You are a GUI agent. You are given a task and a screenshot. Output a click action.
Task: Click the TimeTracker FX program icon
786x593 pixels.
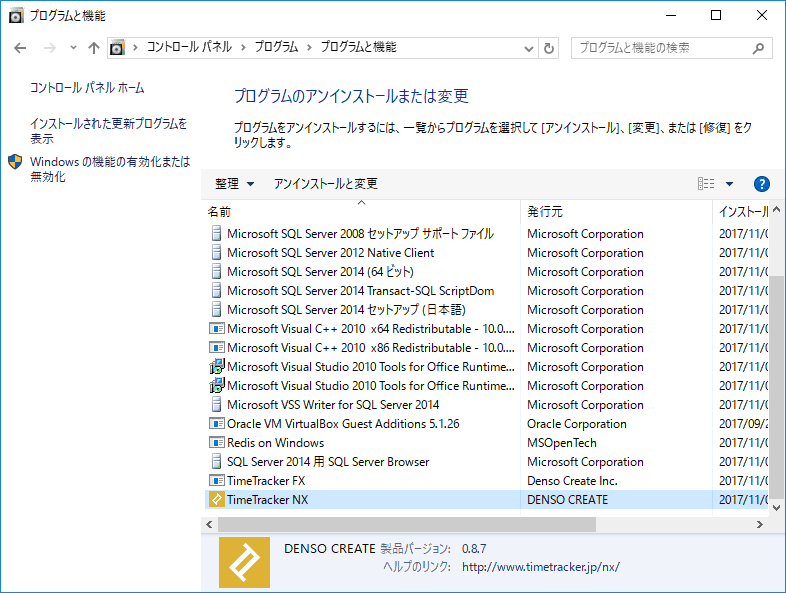[x=217, y=481]
